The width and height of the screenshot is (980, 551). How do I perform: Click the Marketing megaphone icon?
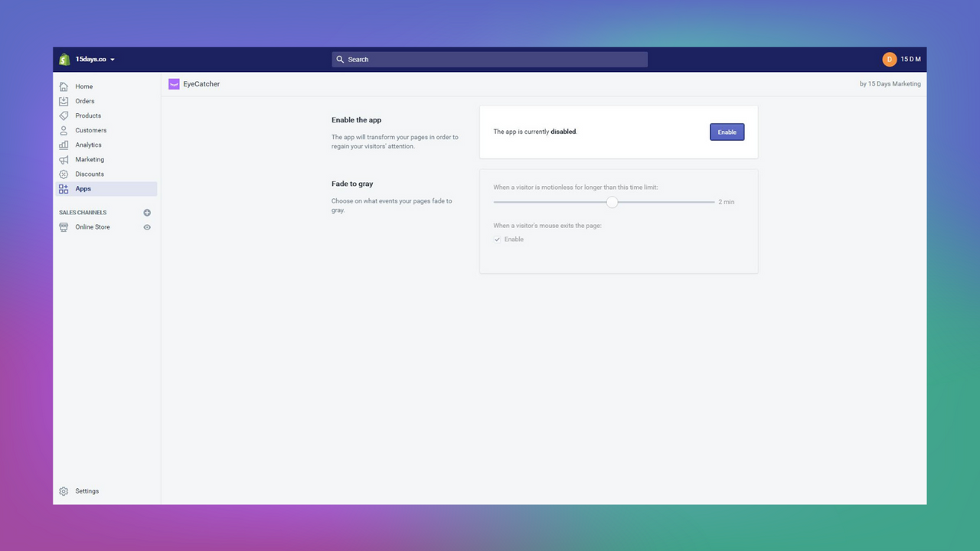pos(64,159)
